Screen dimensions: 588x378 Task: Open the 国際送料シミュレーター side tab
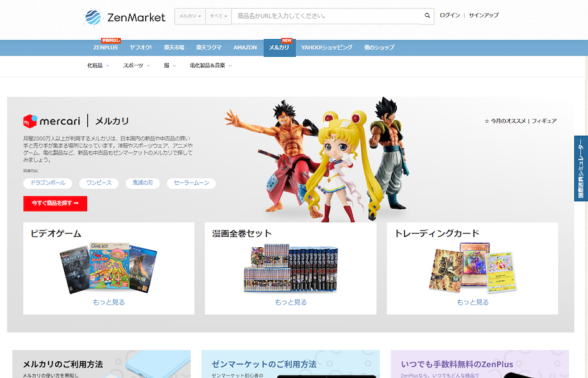pyautogui.click(x=581, y=168)
